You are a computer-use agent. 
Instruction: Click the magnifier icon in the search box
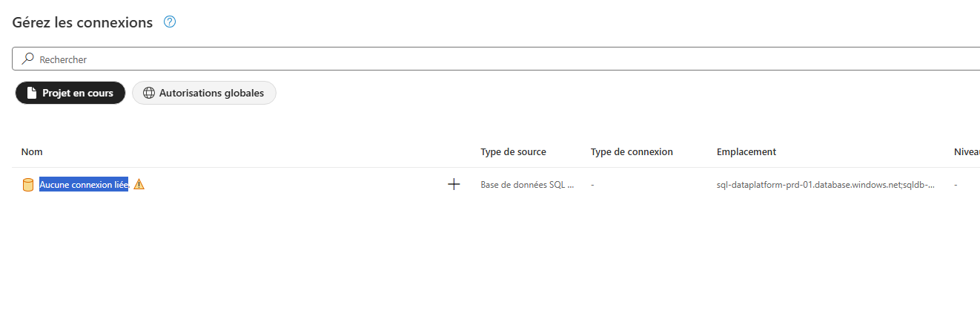pos(27,59)
